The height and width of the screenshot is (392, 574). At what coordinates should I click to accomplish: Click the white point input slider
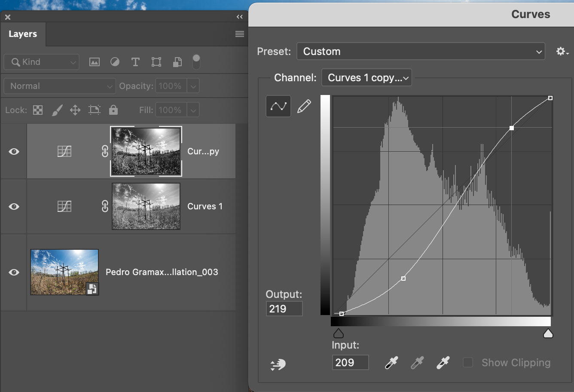pos(548,333)
